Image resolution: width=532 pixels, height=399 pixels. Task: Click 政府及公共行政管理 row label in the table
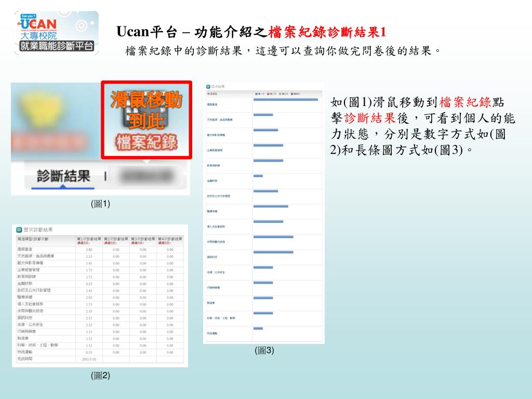(x=34, y=290)
